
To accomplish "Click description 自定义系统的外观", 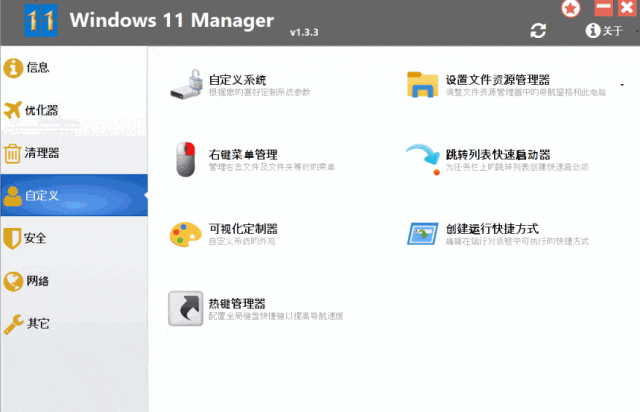I will pyautogui.click(x=242, y=241).
